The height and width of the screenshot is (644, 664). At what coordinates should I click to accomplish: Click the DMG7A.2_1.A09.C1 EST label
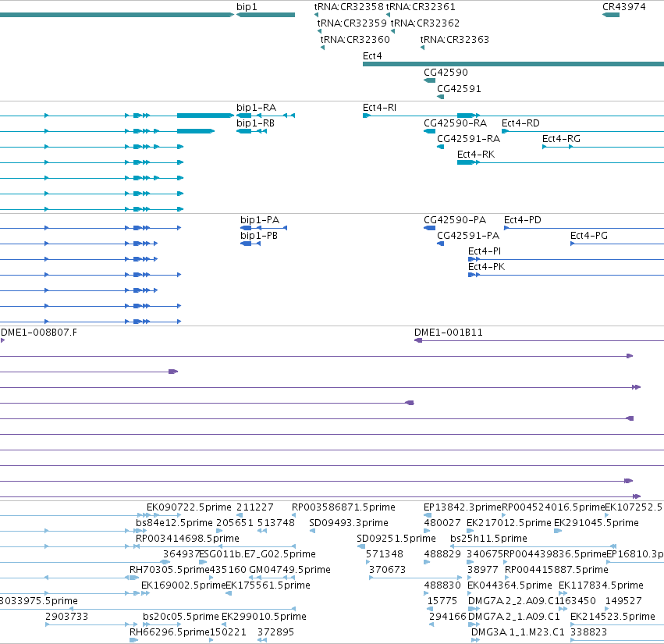point(514,617)
